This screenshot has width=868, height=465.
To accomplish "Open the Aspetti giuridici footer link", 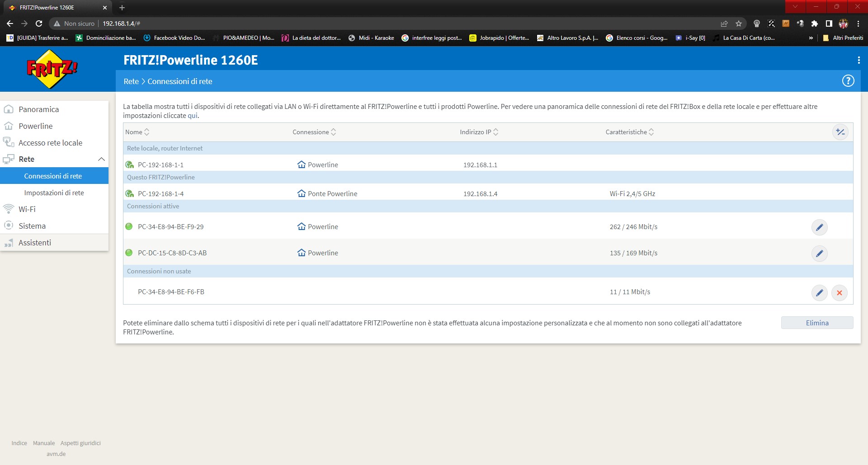I will pyautogui.click(x=80, y=443).
